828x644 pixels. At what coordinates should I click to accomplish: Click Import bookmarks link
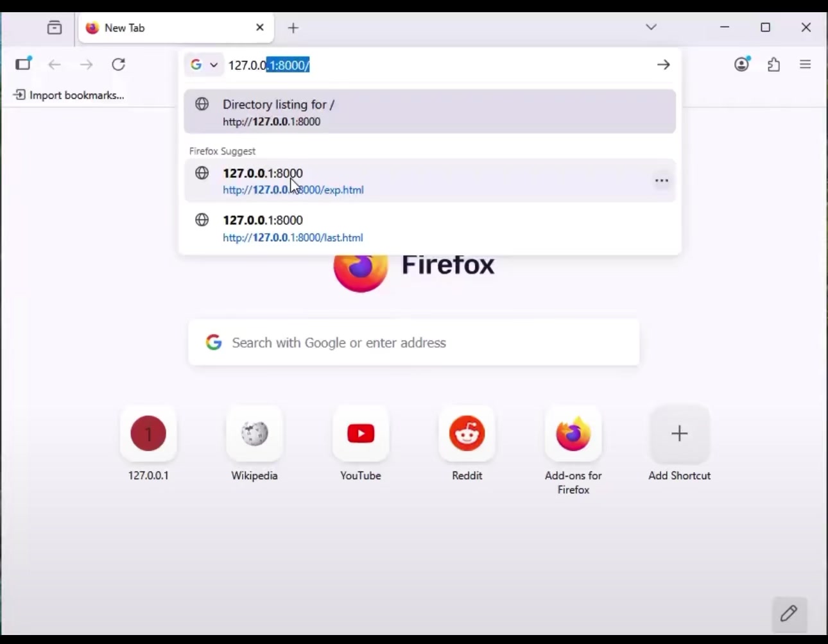coord(69,95)
